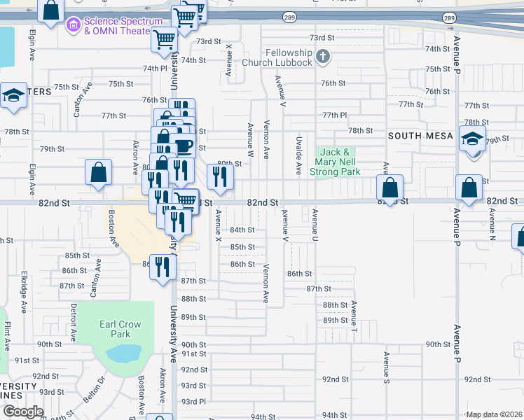524x420 pixels.
Task: Click the 84th St label
Action: pyautogui.click(x=242, y=230)
